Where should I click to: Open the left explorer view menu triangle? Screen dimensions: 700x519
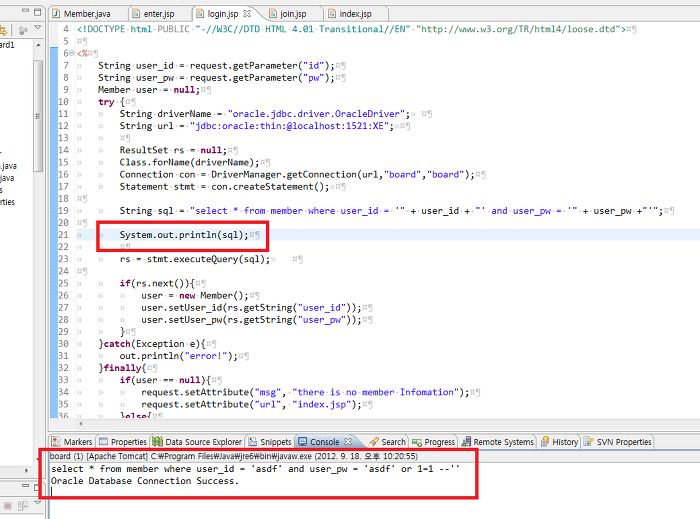pyautogui.click(x=38, y=28)
